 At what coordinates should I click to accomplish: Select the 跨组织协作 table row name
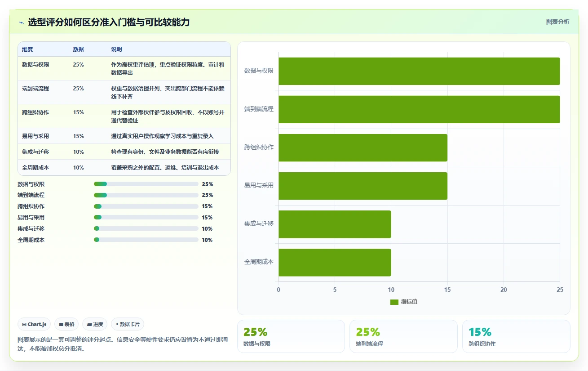(x=35, y=112)
